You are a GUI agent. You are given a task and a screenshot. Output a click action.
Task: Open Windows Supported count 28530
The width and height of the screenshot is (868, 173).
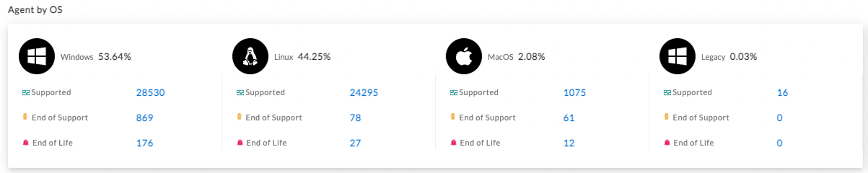[x=151, y=93]
